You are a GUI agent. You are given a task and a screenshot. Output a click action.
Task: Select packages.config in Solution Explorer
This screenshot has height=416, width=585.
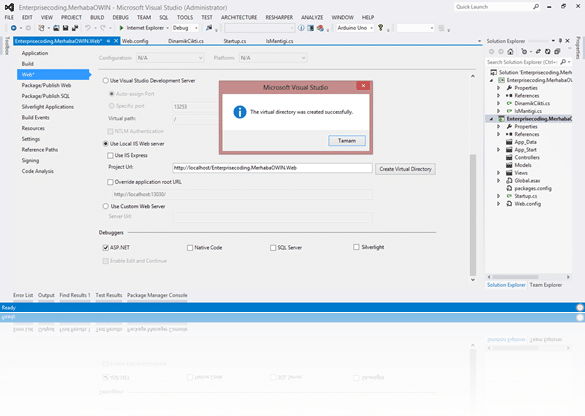pos(533,188)
